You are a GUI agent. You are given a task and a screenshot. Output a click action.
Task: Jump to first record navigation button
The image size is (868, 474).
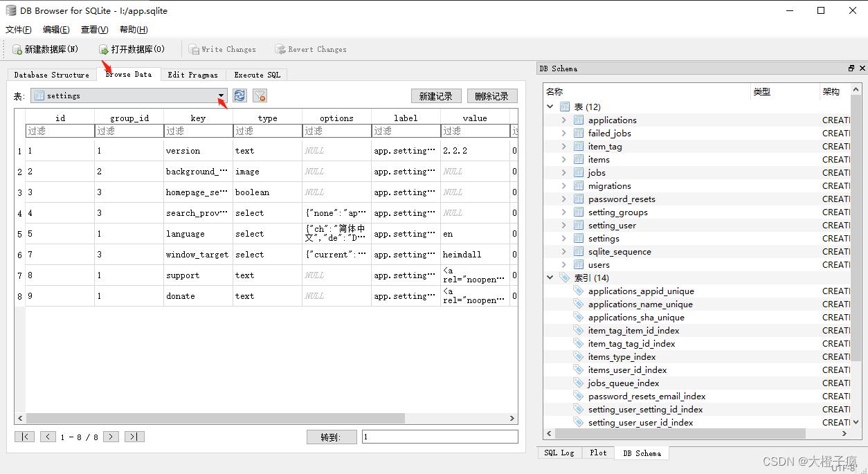tap(24, 437)
